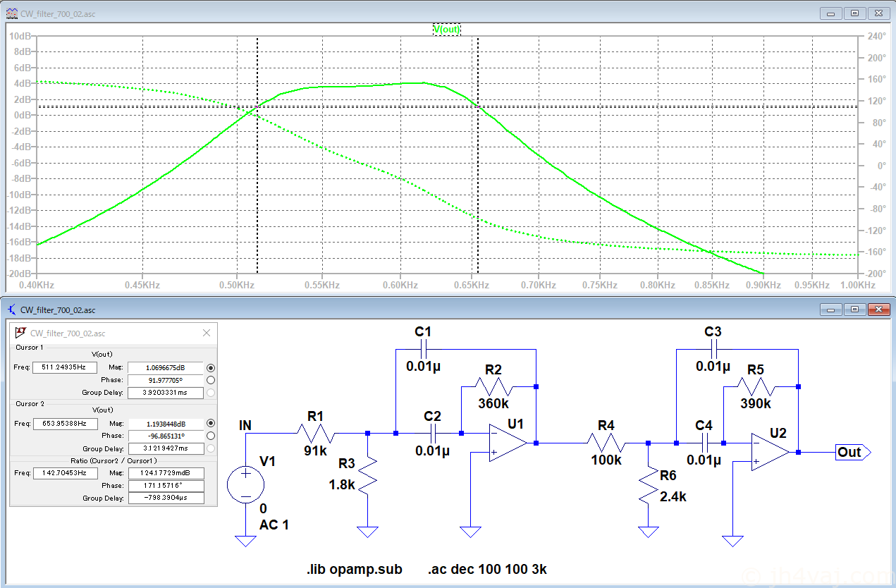Select Cursor 2 Group Delay radio button

210,448
